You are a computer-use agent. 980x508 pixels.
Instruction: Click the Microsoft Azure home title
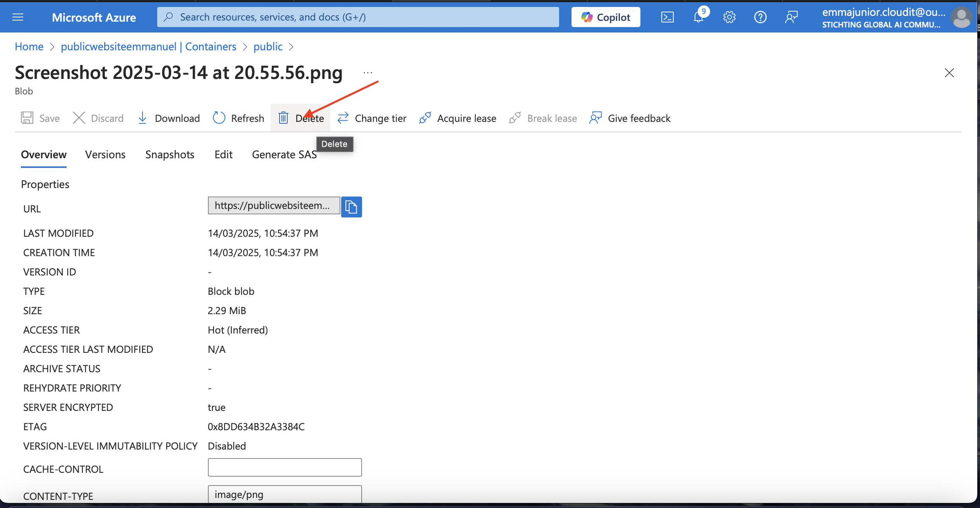tap(94, 17)
